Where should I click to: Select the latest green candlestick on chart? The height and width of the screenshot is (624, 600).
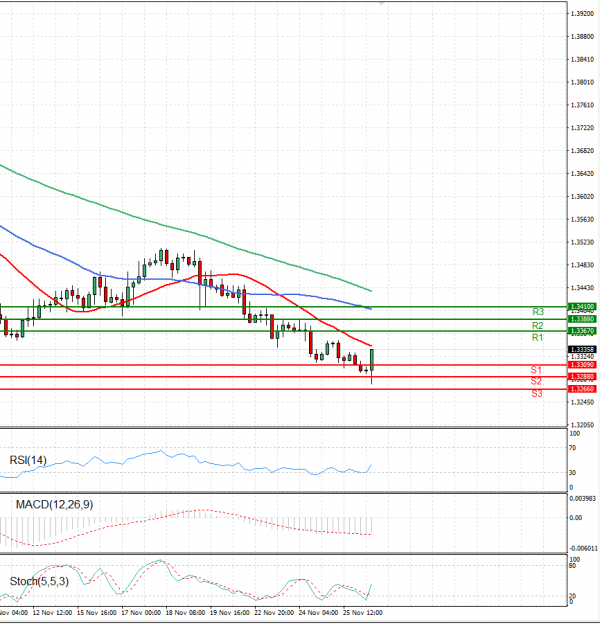(x=372, y=360)
